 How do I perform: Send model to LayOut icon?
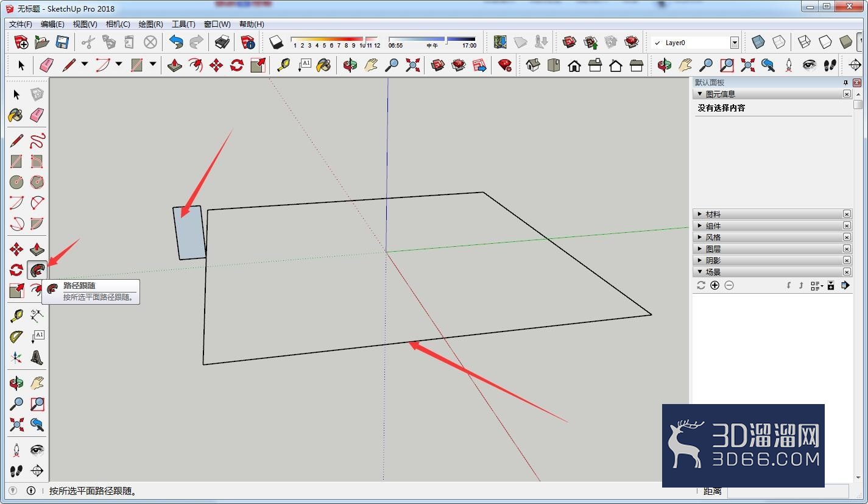pos(479,65)
